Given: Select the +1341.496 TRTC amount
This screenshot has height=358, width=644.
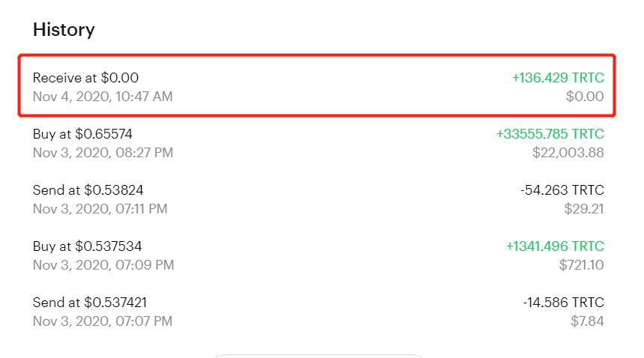Looking at the screenshot, I should (555, 246).
